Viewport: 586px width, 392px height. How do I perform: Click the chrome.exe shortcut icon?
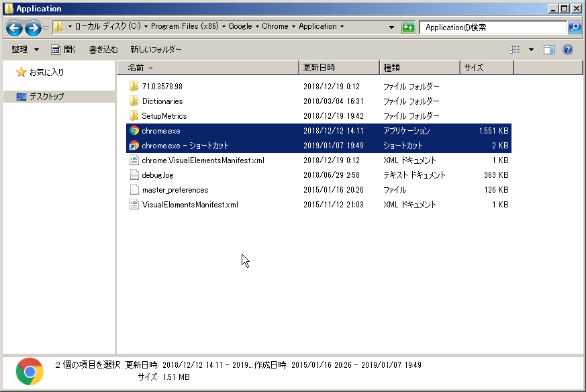(x=134, y=146)
